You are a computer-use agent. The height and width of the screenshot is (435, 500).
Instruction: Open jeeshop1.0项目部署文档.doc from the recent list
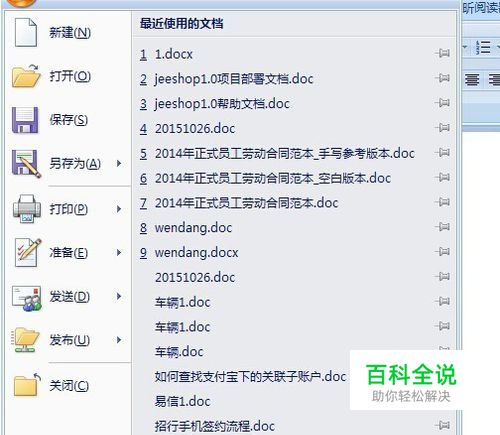pos(234,79)
